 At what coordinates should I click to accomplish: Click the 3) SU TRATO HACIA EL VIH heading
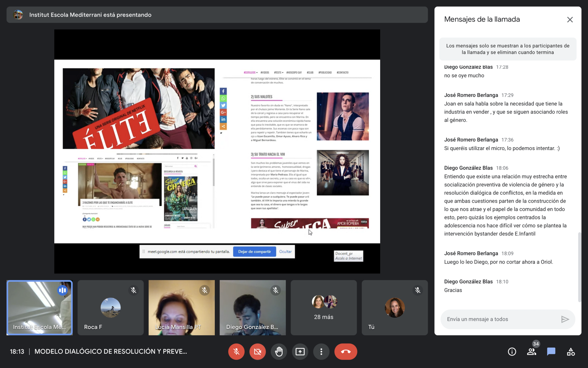(x=268, y=154)
